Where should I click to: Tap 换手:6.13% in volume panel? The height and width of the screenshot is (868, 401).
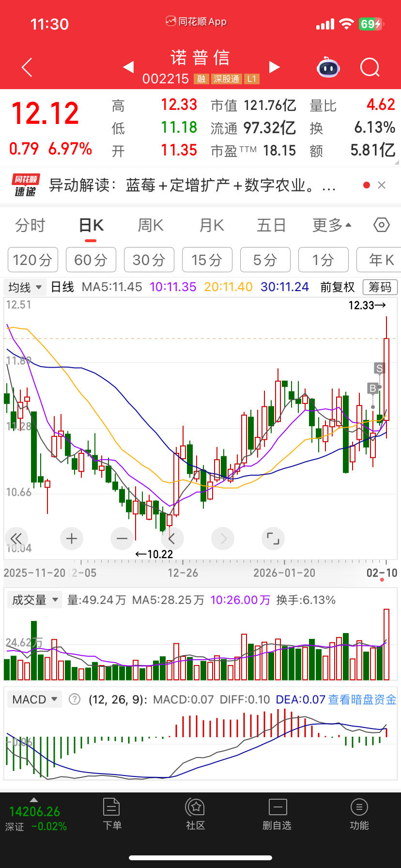pyautogui.click(x=306, y=600)
